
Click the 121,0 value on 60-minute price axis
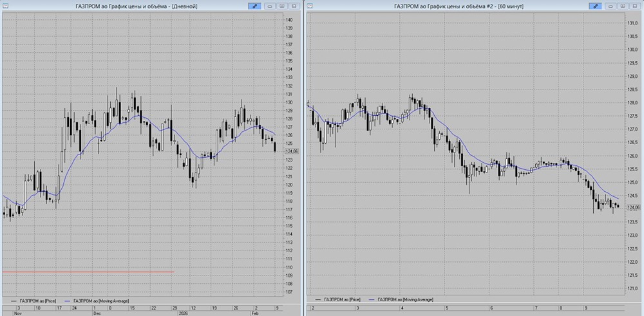click(x=632, y=288)
